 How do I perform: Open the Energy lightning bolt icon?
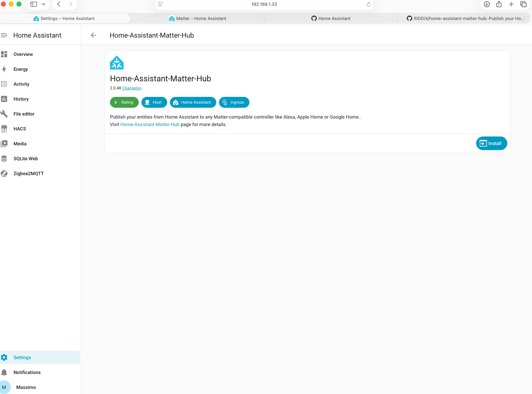click(4, 69)
